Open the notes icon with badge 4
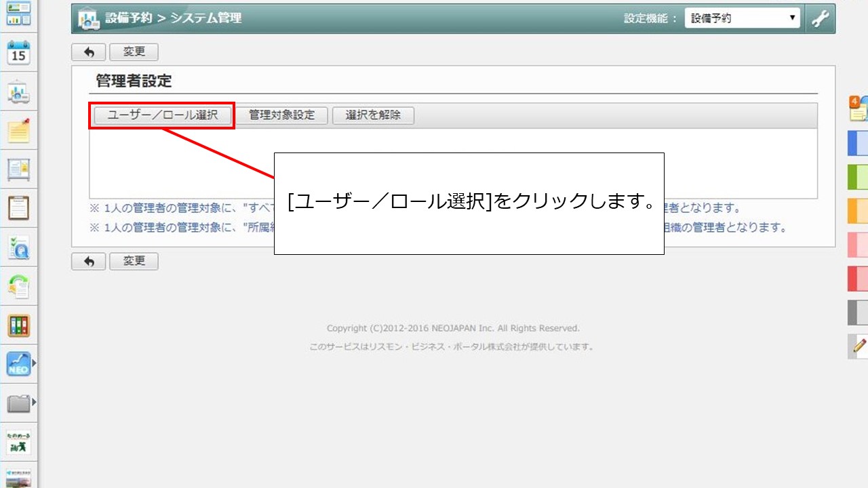This screenshot has width=868, height=488. click(859, 108)
